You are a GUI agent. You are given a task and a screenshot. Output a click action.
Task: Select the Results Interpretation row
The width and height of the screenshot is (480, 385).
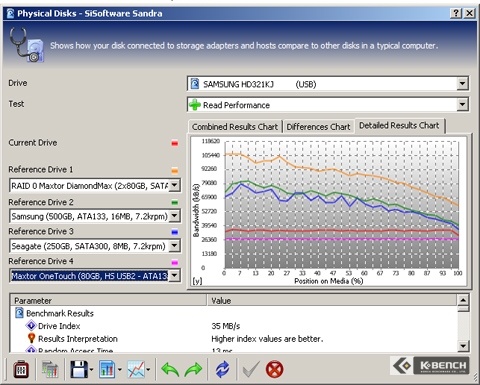click(x=234, y=339)
